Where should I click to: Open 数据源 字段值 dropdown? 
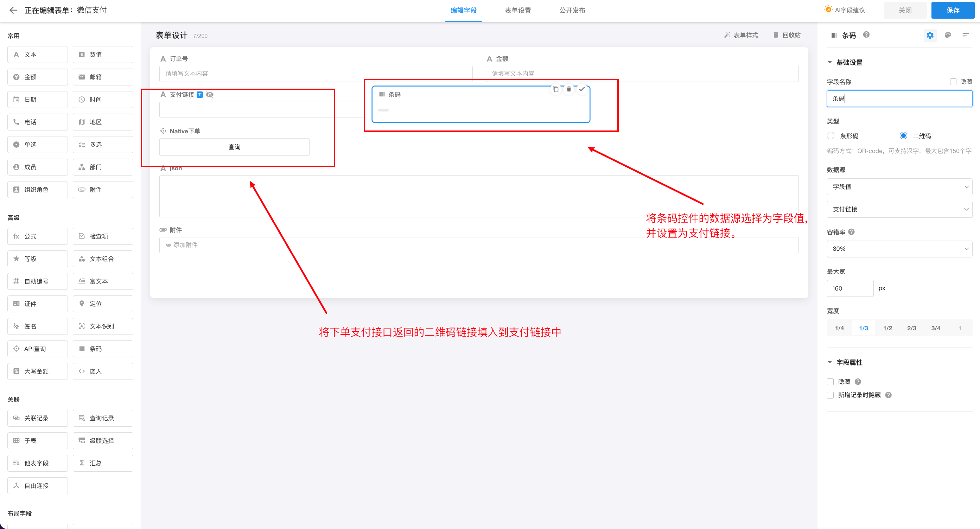pyautogui.click(x=899, y=187)
